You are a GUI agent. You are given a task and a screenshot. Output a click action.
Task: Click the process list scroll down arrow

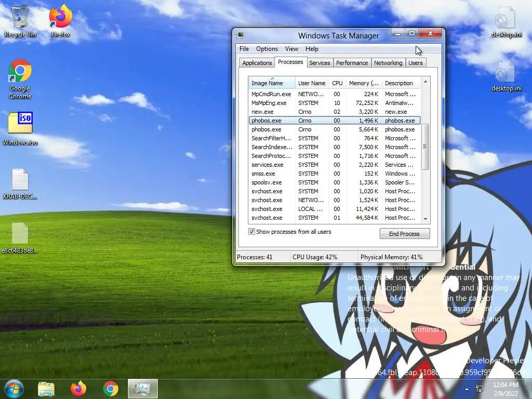pyautogui.click(x=425, y=219)
